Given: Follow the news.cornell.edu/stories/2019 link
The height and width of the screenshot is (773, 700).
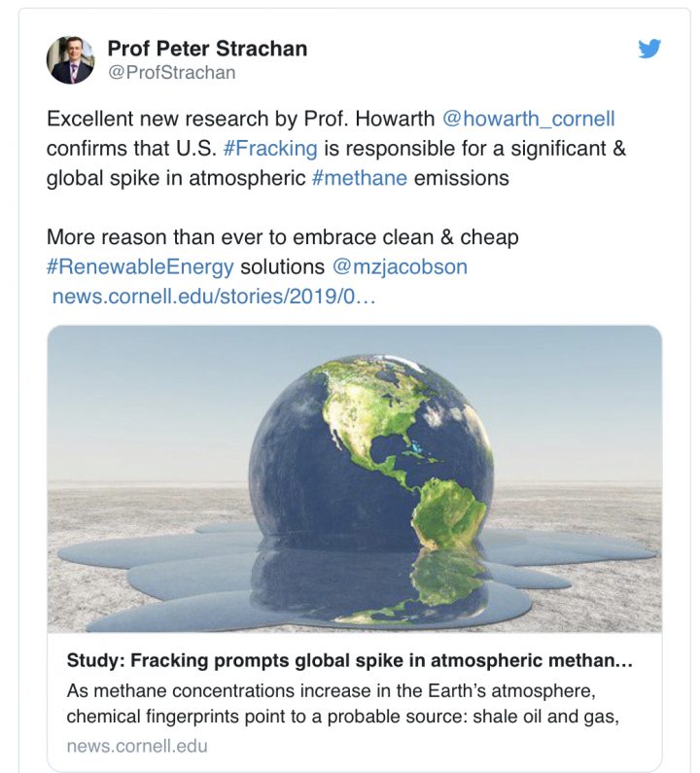Looking at the screenshot, I should pyautogui.click(x=213, y=297).
